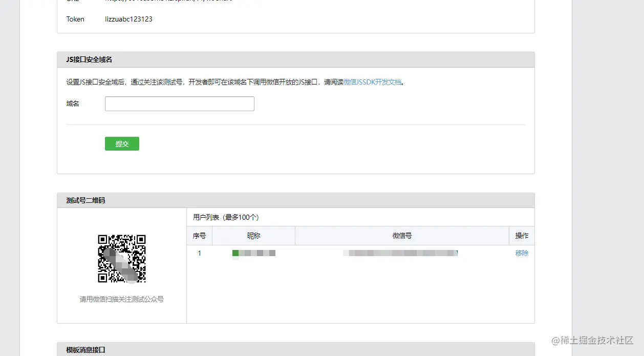This screenshot has height=356, width=644.
Task: Click the 请用微信扫描关注测试公众号 caption
Action: tap(122, 299)
